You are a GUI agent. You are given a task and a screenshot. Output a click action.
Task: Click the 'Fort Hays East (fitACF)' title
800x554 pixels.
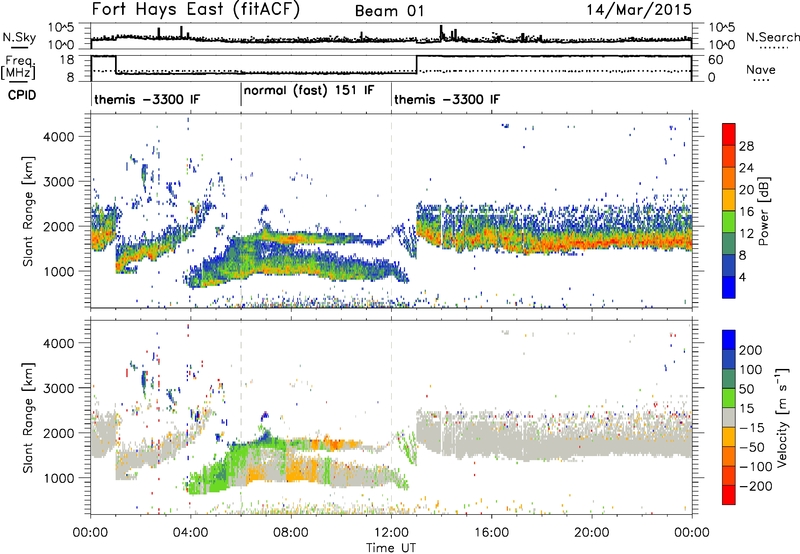(195, 10)
